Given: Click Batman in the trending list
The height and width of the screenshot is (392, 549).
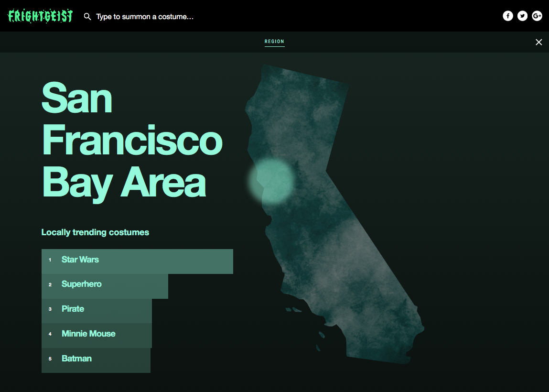Looking at the screenshot, I should 76,359.
